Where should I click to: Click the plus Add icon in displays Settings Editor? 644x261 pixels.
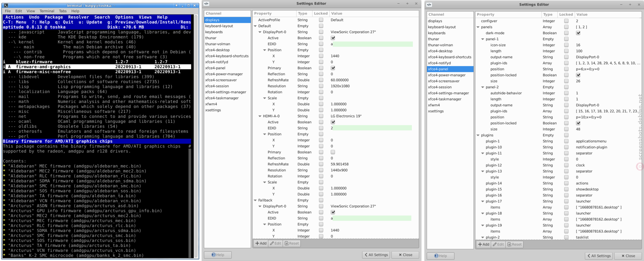[x=257, y=243]
